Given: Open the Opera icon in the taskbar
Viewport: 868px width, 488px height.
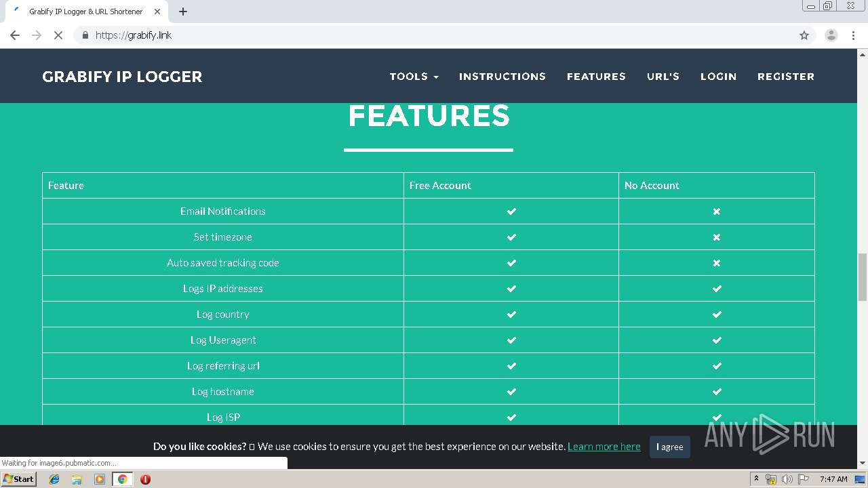Looking at the screenshot, I should point(145,479).
